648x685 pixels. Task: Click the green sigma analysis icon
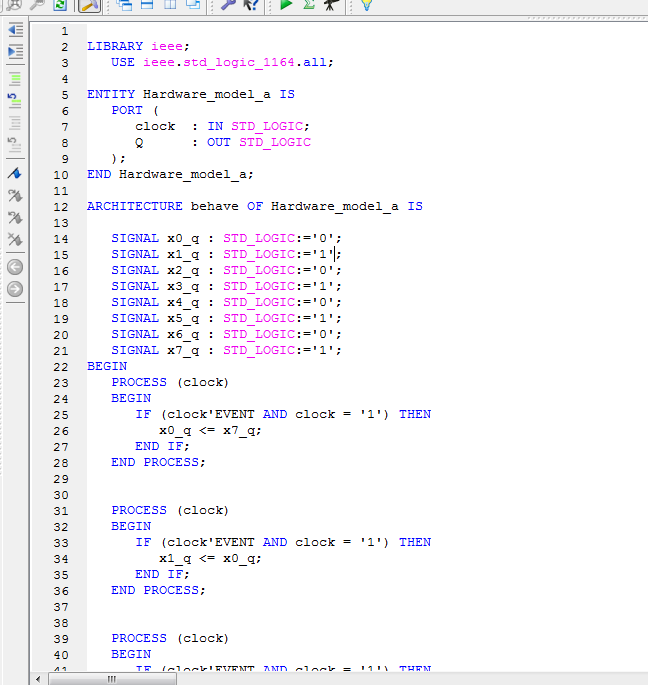pos(309,6)
